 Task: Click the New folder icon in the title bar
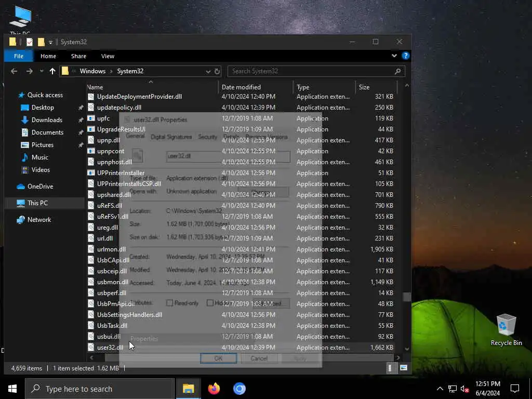[41, 42]
